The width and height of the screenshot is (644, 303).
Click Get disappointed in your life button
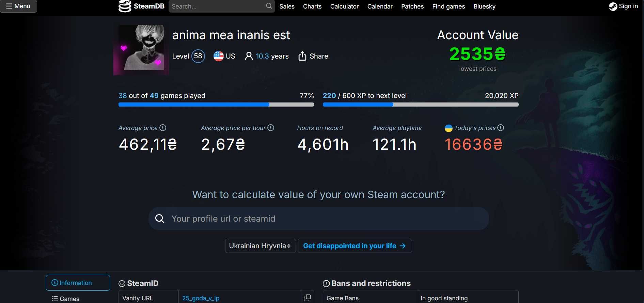point(355,246)
